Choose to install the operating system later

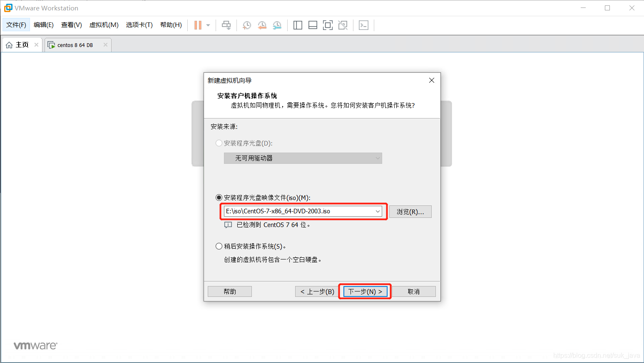pos(219,246)
